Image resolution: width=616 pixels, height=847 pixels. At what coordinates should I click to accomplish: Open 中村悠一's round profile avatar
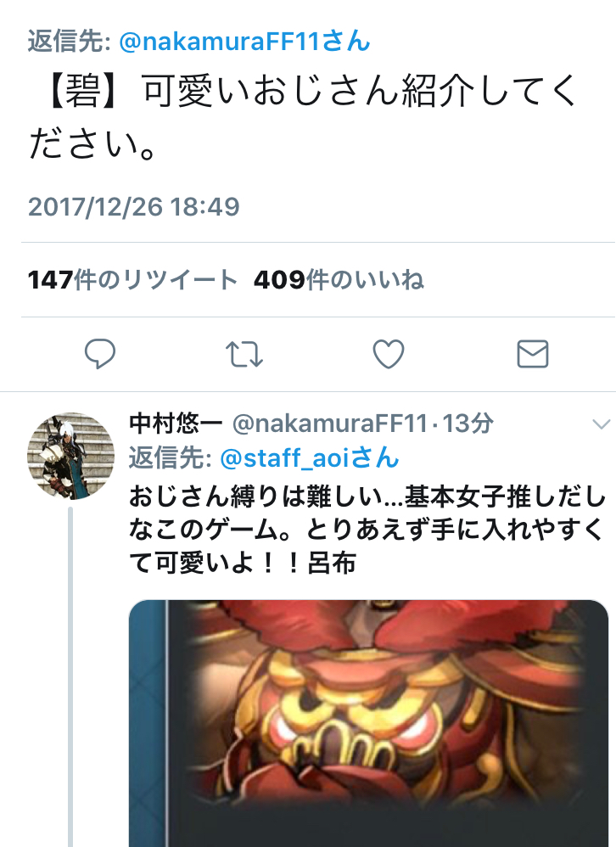(71, 456)
